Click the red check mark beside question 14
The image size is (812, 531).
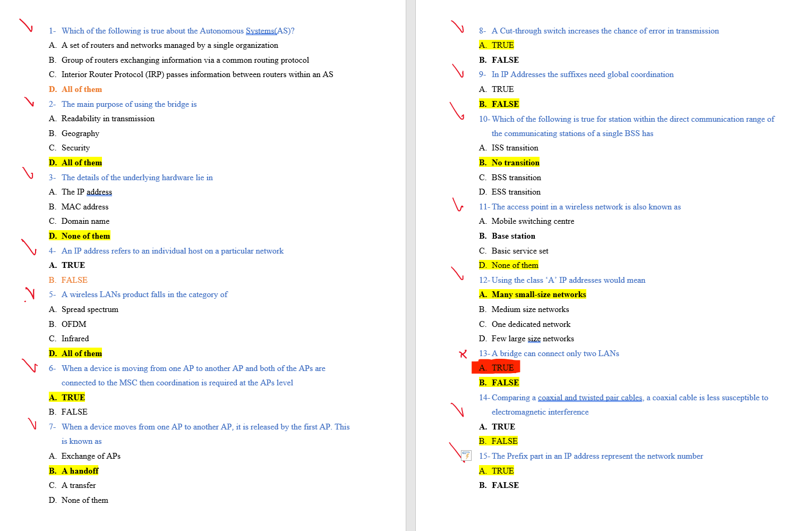coord(457,410)
